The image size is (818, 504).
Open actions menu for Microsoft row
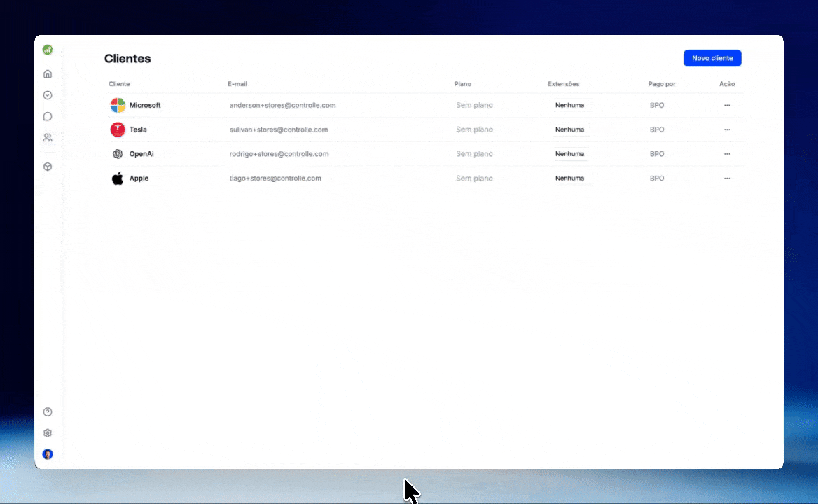[727, 105]
